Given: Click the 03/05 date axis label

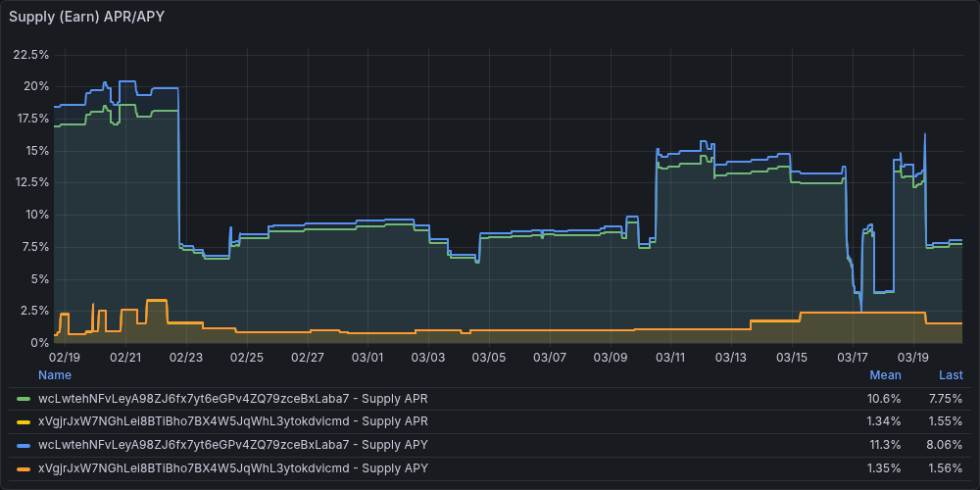Looking at the screenshot, I should (x=489, y=358).
